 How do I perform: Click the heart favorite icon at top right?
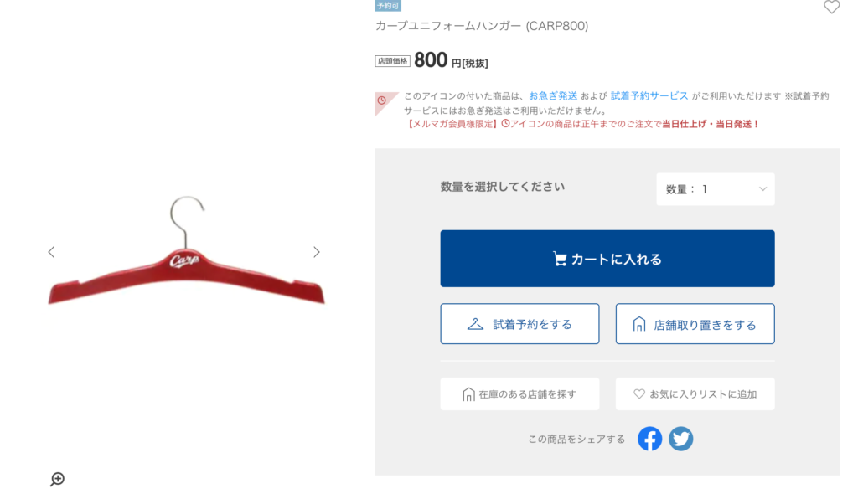click(831, 7)
